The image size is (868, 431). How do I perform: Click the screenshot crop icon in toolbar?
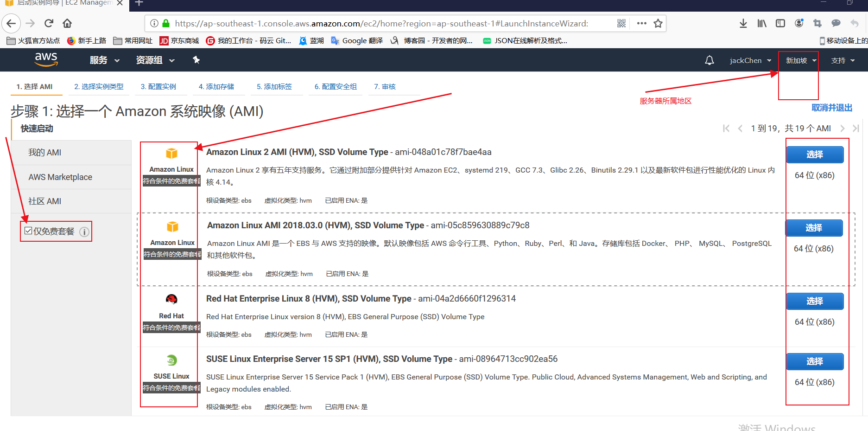click(817, 23)
